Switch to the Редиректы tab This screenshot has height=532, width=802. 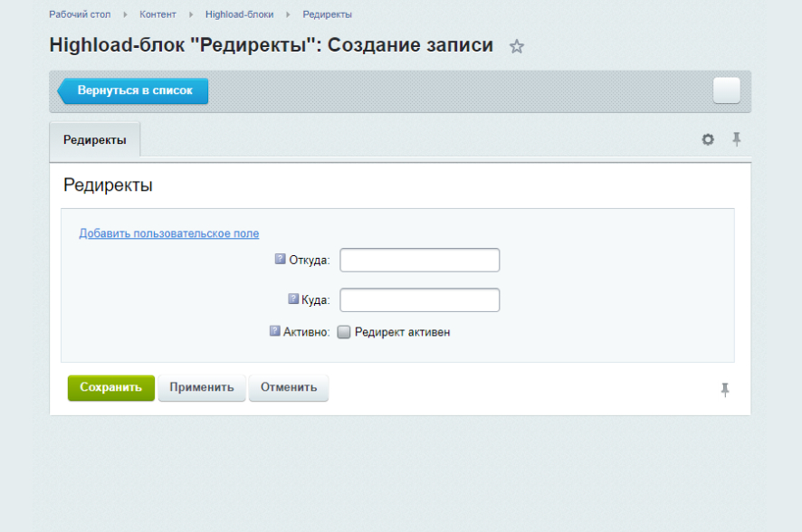pyautogui.click(x=94, y=139)
